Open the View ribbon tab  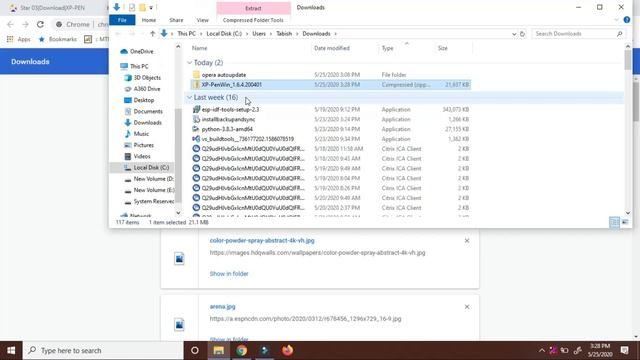(202, 20)
